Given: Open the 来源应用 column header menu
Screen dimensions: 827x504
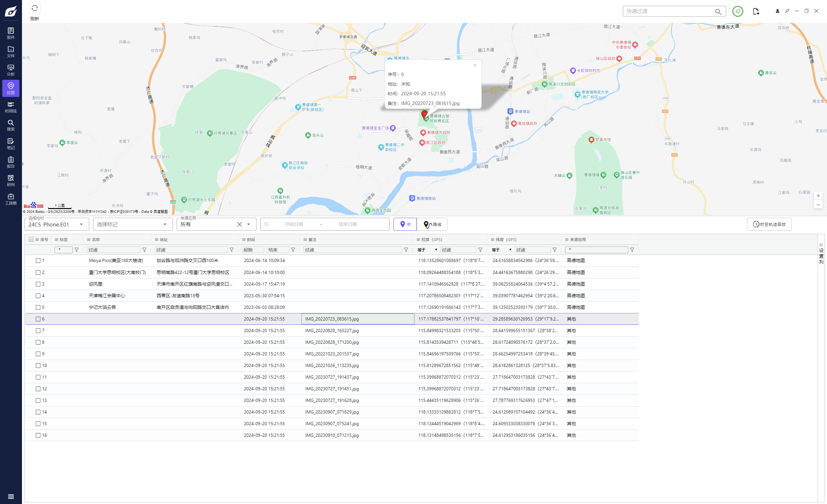Looking at the screenshot, I should (567, 240).
